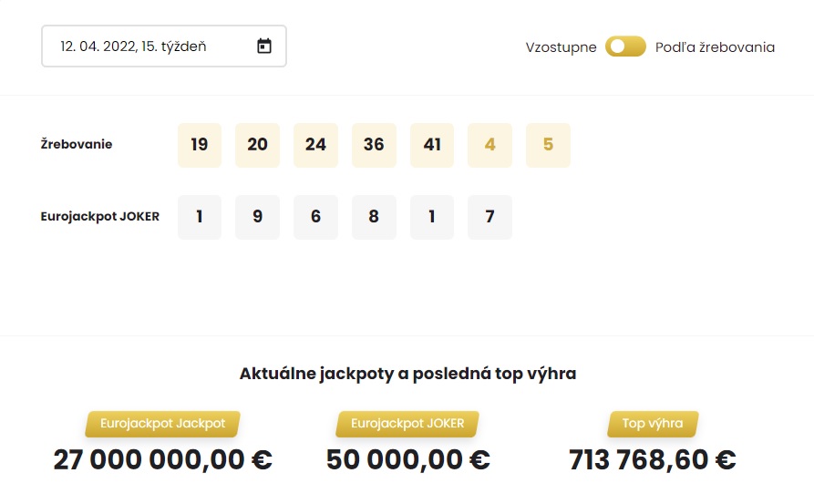Image resolution: width=814 pixels, height=504 pixels.
Task: Select the 'Vzostupne' sort label
Action: (x=561, y=47)
